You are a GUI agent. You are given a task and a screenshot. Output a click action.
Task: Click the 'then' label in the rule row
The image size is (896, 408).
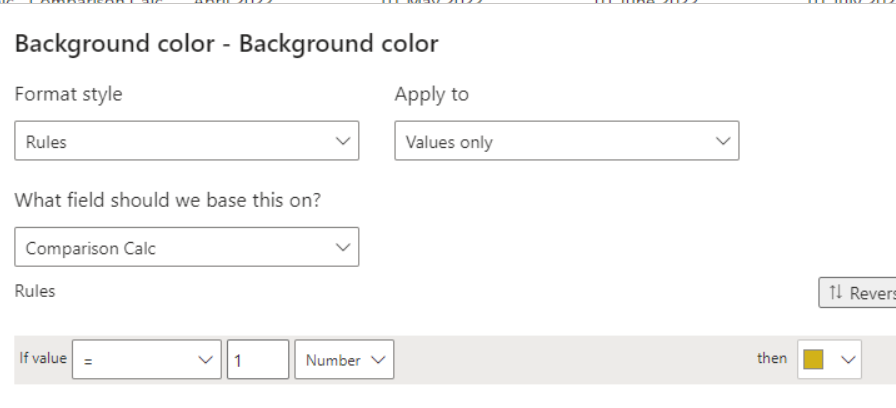(x=772, y=358)
